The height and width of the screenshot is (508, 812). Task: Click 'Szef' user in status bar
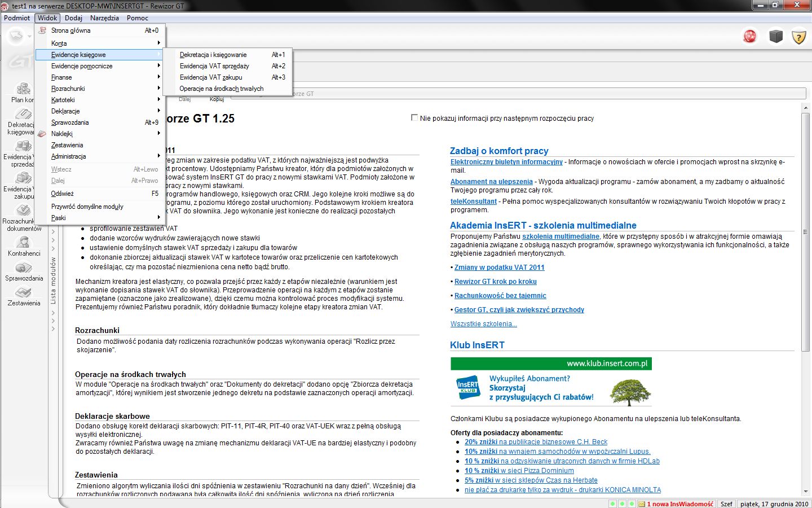pyautogui.click(x=726, y=504)
